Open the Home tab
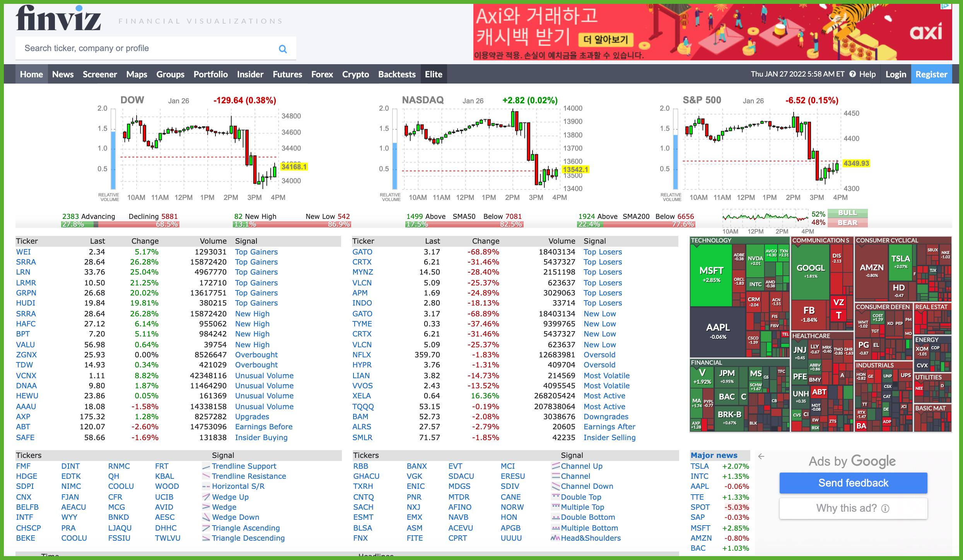 point(31,74)
